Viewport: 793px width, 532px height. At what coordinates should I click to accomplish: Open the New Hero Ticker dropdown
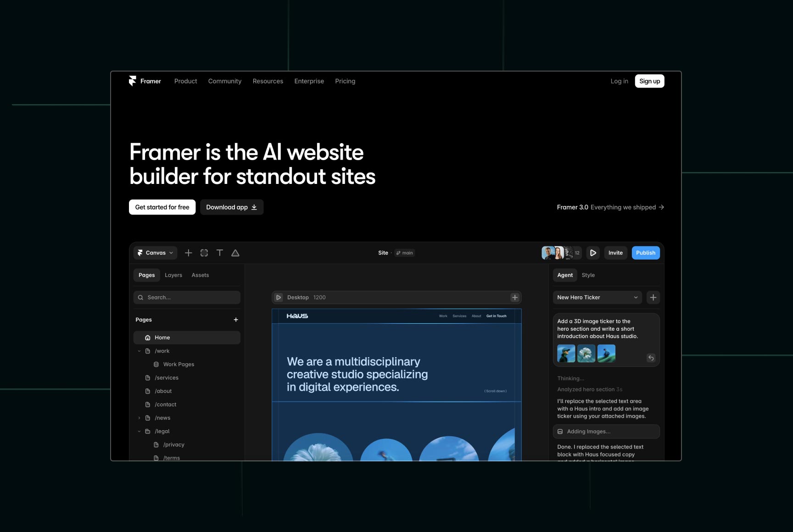[598, 297]
